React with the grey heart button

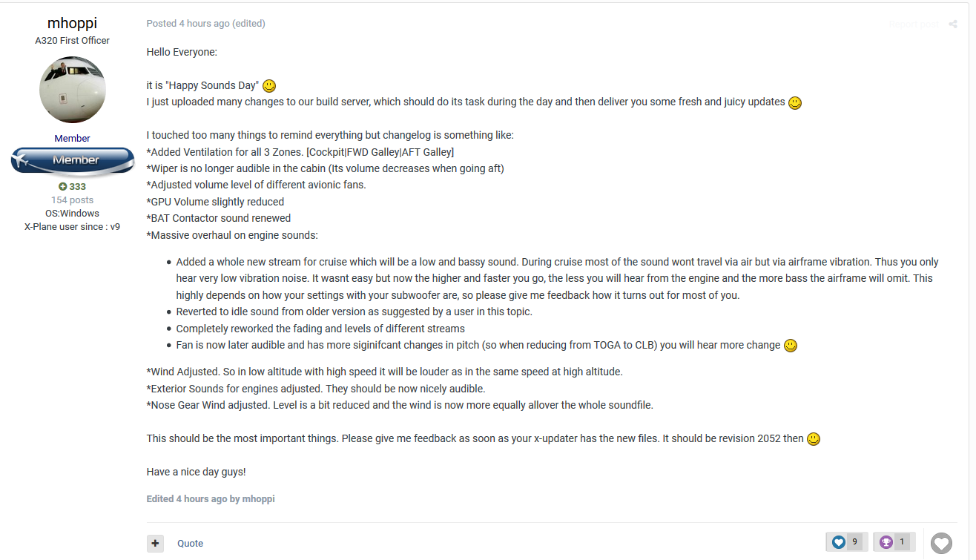pos(941,543)
